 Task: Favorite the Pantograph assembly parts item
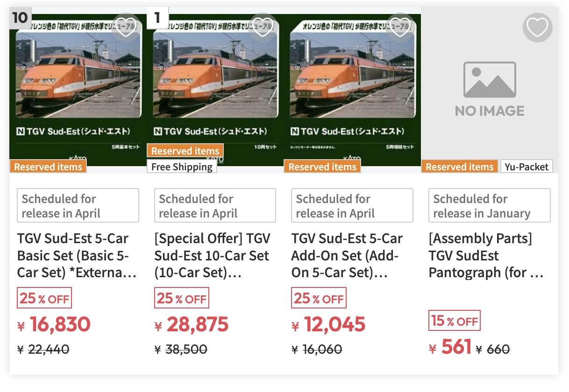(537, 28)
